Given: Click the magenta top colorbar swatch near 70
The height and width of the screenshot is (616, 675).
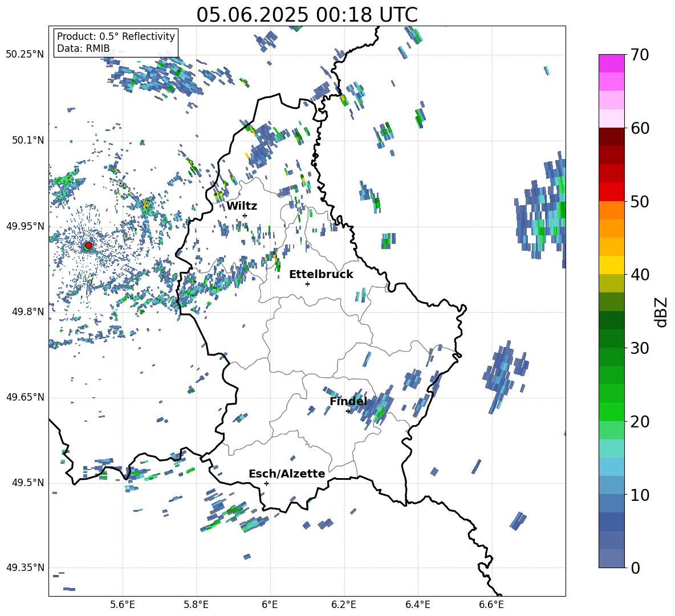Looking at the screenshot, I should click(x=611, y=64).
